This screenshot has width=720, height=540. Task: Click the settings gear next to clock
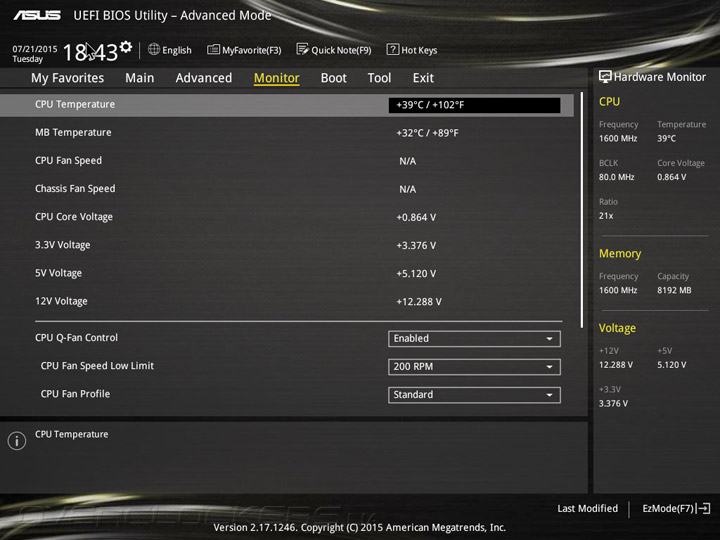pos(126,47)
